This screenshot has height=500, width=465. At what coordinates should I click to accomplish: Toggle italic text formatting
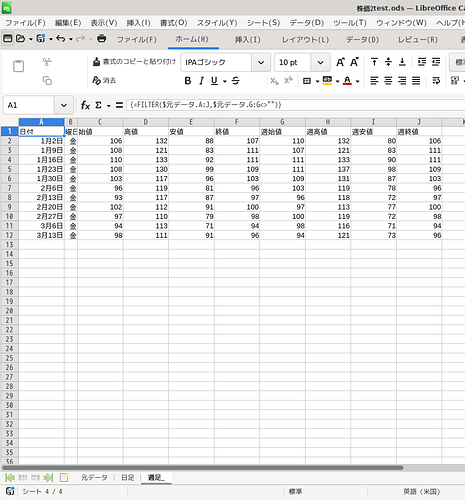[201, 81]
